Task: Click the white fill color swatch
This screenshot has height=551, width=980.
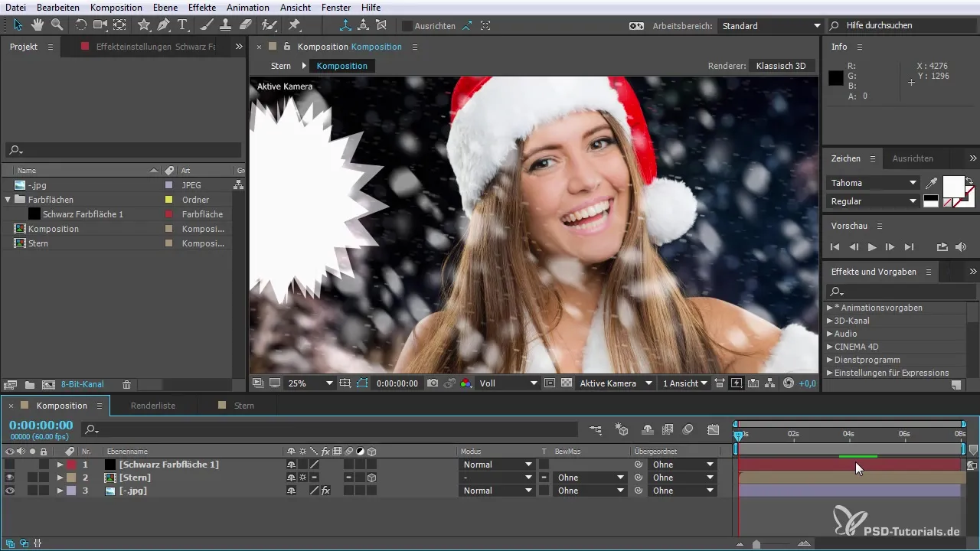Action: (x=954, y=187)
